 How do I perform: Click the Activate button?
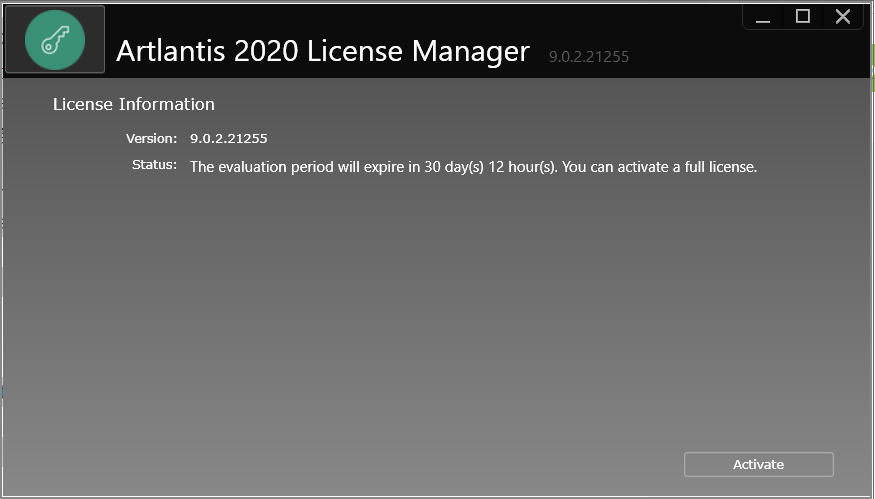click(x=758, y=464)
